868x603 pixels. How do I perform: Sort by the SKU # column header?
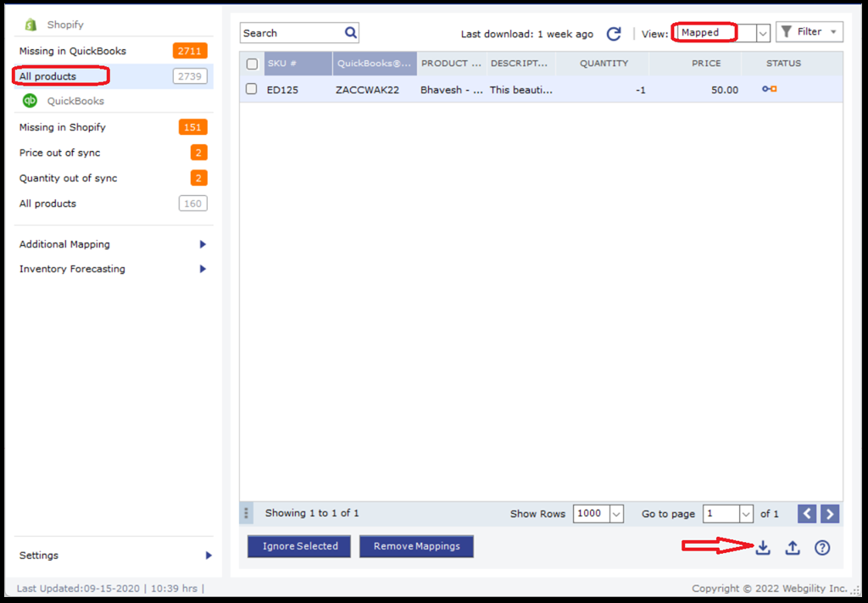(298, 64)
